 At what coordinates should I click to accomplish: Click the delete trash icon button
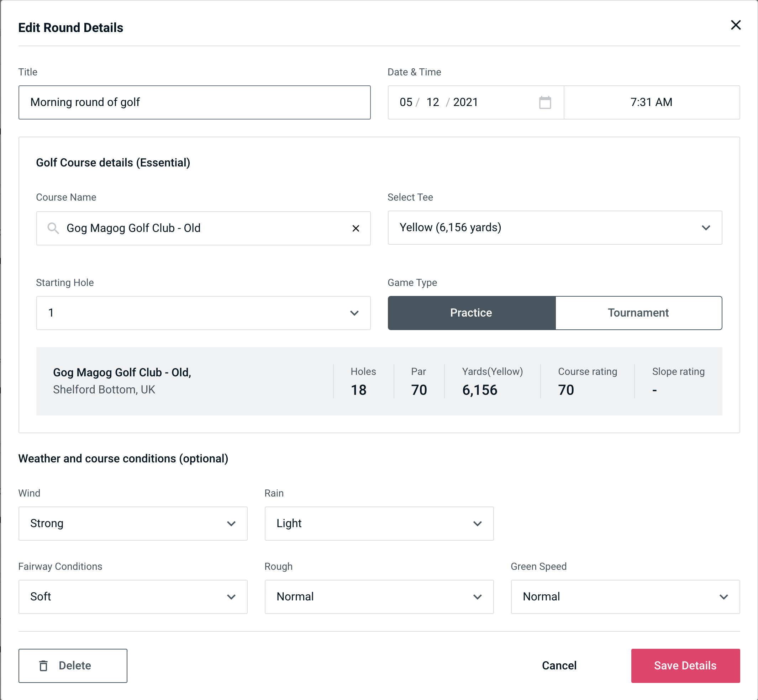[x=44, y=665]
